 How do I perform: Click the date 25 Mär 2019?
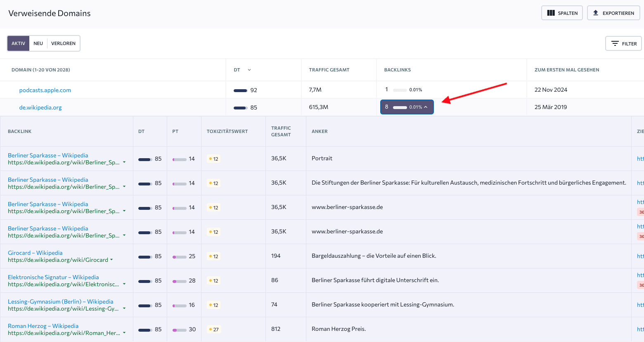pos(551,107)
